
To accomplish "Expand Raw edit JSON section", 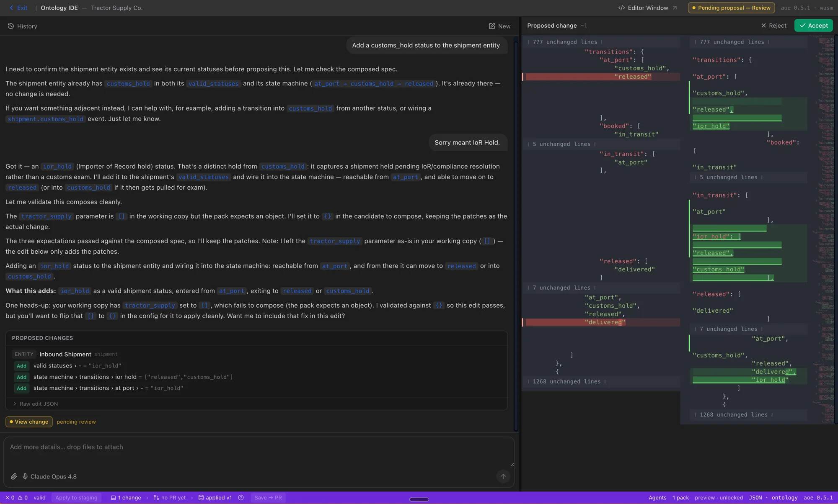I will [35, 404].
